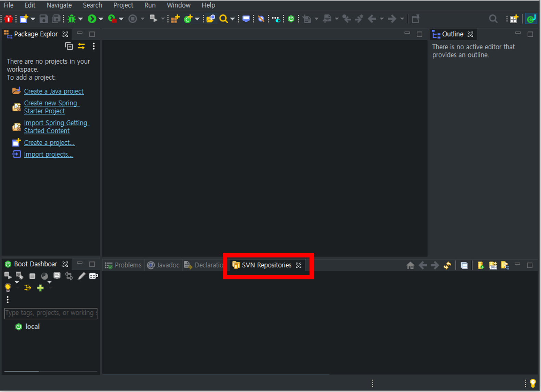Viewport: 541px width, 392px height.
Task: Click the green Debug bug icon
Action: pos(72,19)
